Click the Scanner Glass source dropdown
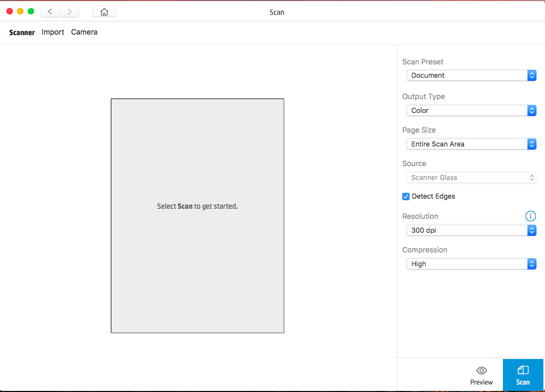 coord(471,178)
